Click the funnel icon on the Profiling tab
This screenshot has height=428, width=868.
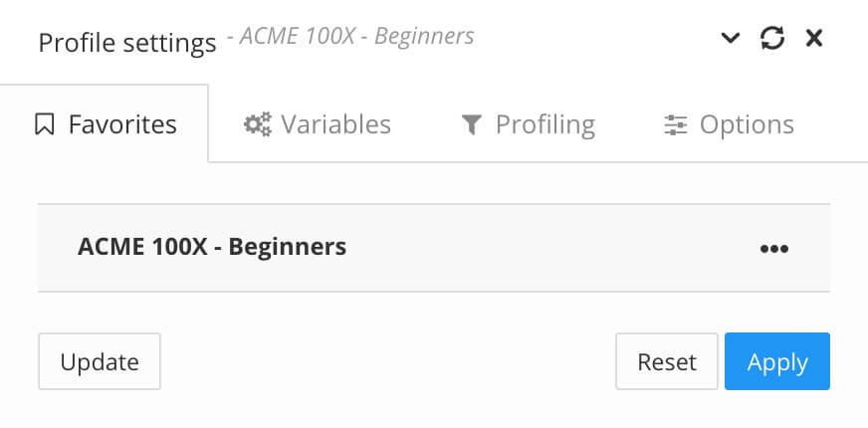pyautogui.click(x=471, y=125)
